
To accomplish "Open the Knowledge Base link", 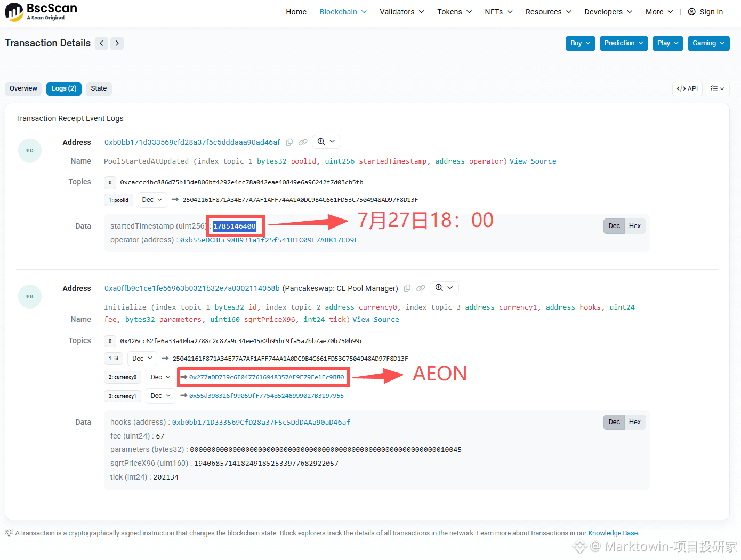I will point(613,533).
